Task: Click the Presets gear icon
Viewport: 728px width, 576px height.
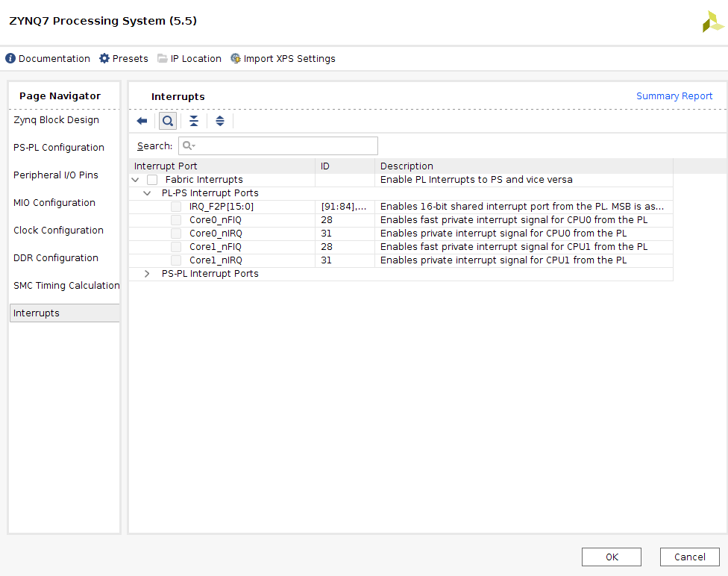Action: (104, 58)
